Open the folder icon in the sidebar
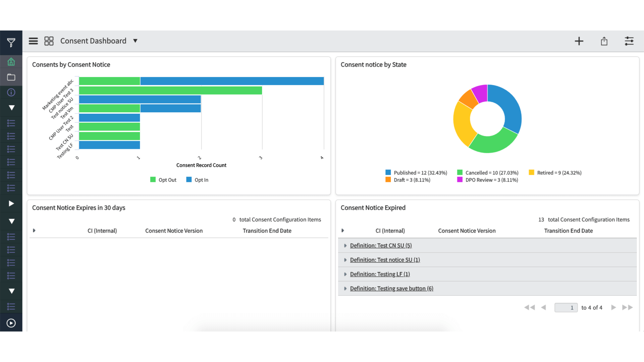644x362 pixels. click(11, 77)
